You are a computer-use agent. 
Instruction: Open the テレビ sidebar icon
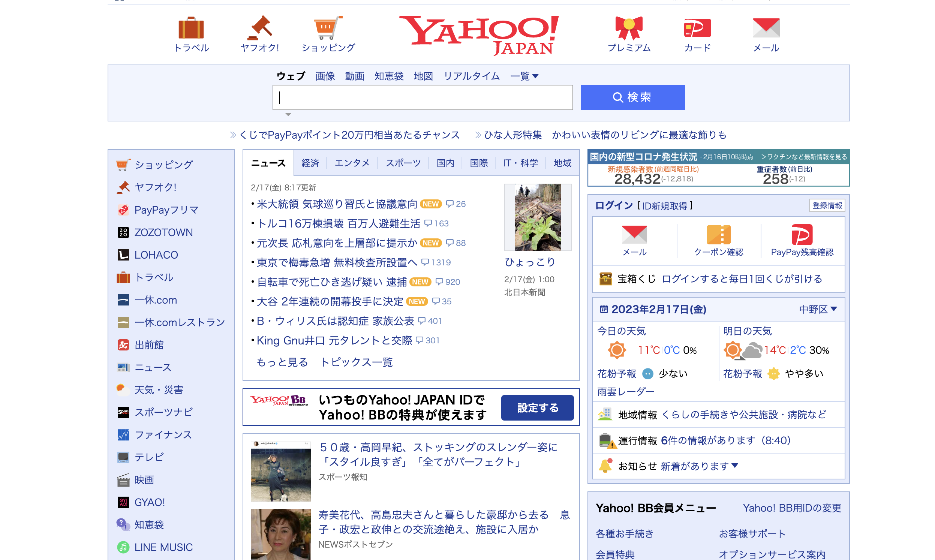click(123, 457)
